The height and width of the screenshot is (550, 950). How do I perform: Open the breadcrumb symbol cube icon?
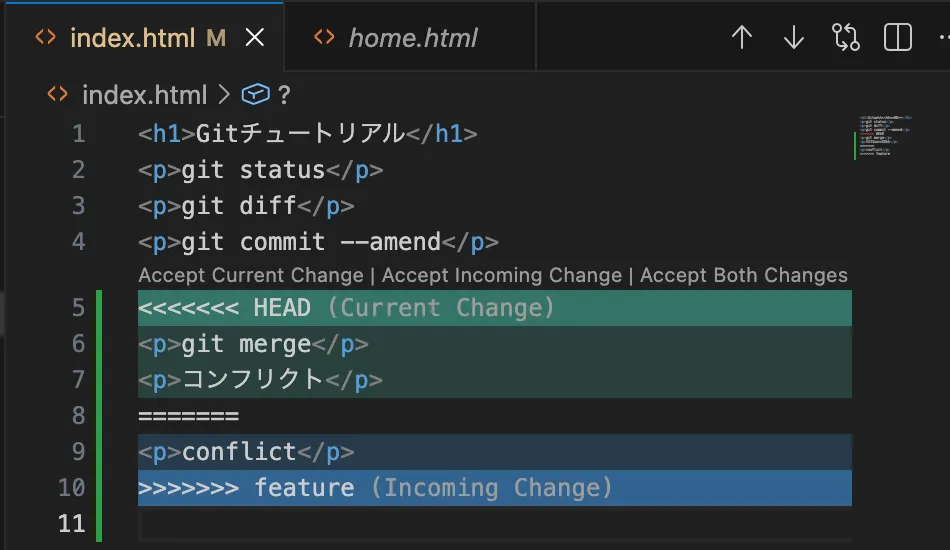(256, 95)
